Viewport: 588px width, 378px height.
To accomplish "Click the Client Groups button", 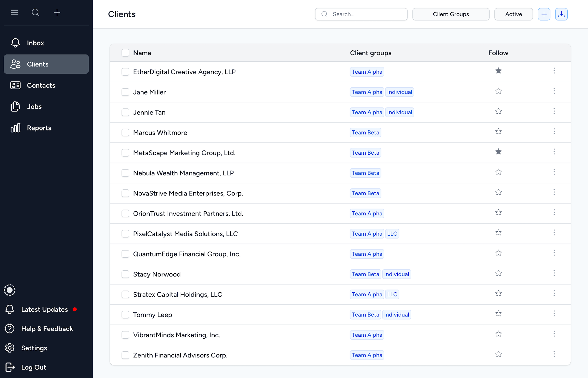I will [451, 14].
